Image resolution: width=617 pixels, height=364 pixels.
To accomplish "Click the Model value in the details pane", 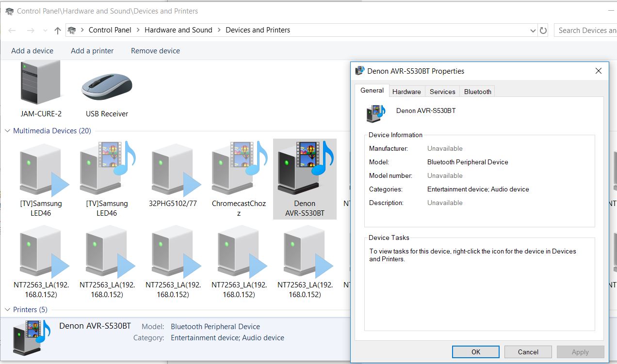I will pyautogui.click(x=215, y=327).
